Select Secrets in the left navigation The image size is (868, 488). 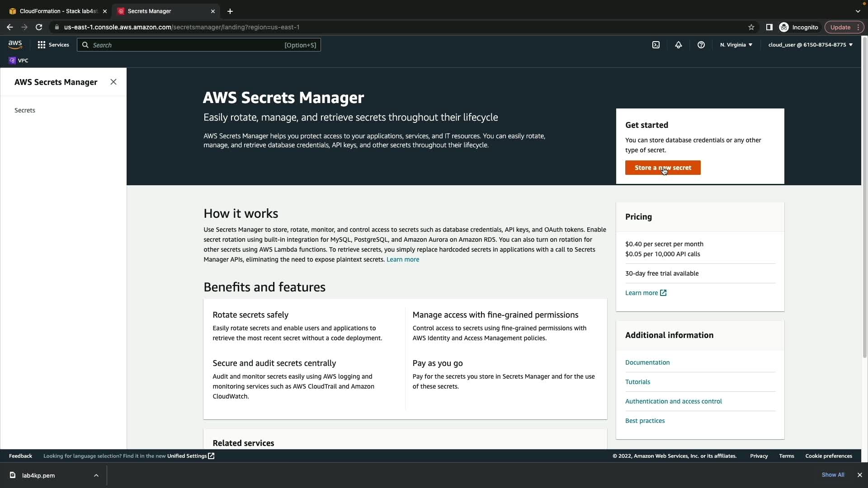tap(25, 110)
